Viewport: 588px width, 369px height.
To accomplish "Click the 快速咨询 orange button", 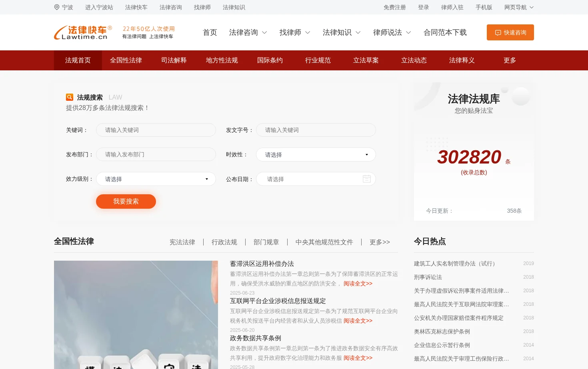I will coord(510,32).
